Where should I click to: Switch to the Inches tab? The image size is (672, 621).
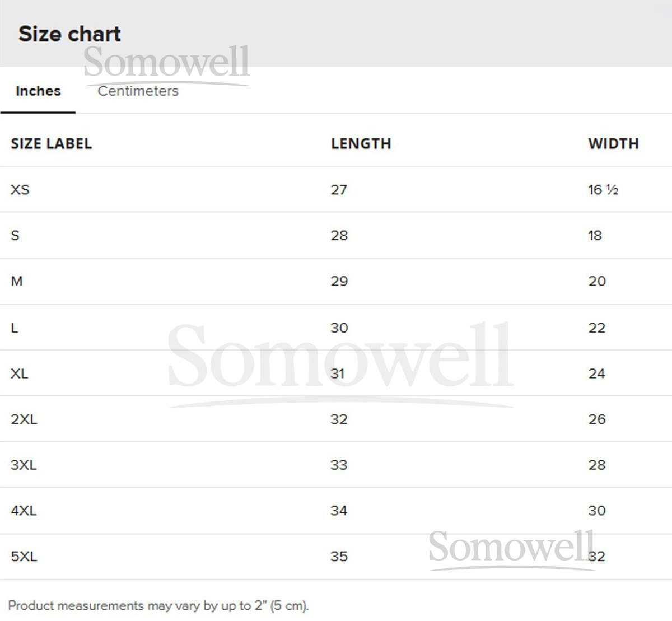pyautogui.click(x=38, y=91)
